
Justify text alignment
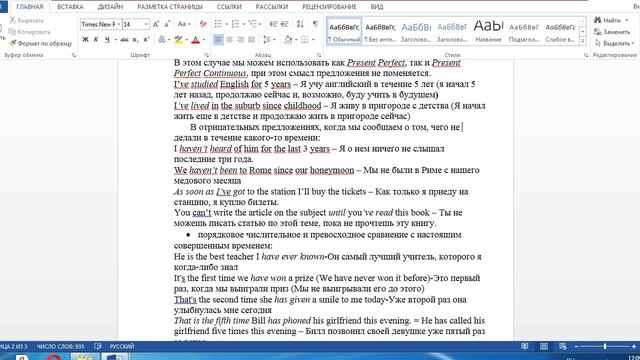pos(251,40)
